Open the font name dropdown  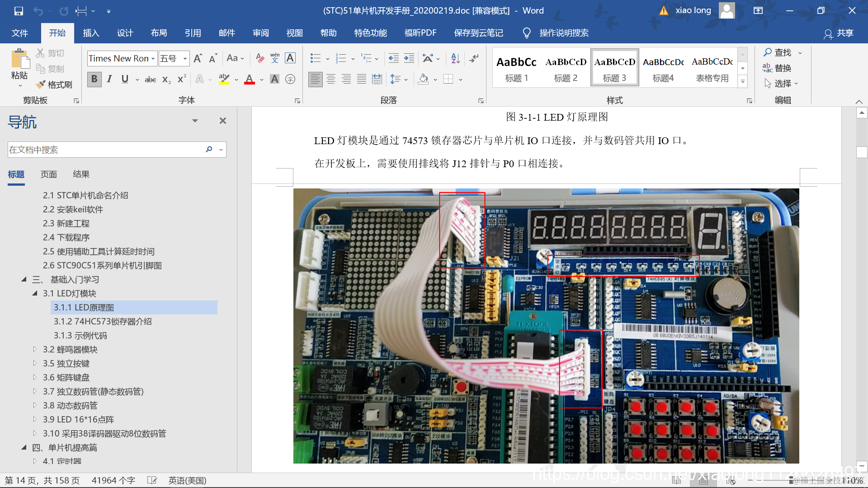tap(153, 59)
